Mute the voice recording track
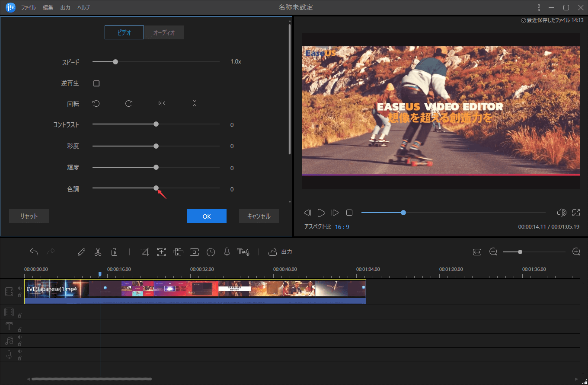 tap(19, 351)
